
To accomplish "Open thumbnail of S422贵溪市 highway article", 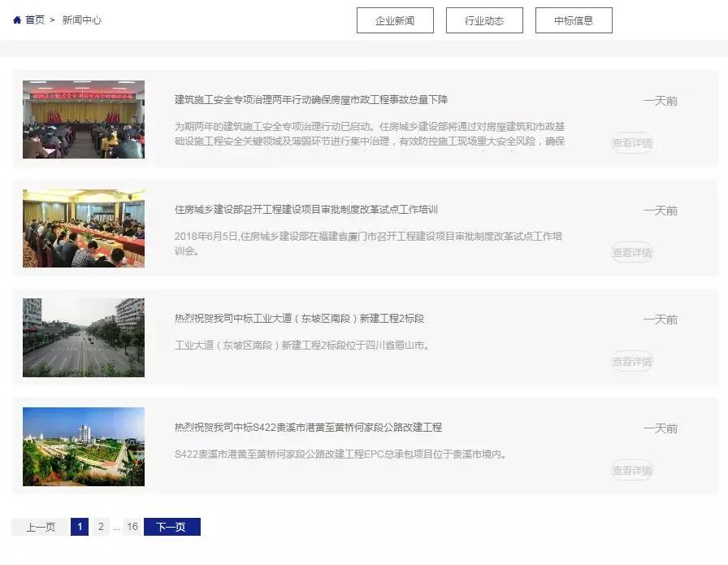I will [x=84, y=446].
